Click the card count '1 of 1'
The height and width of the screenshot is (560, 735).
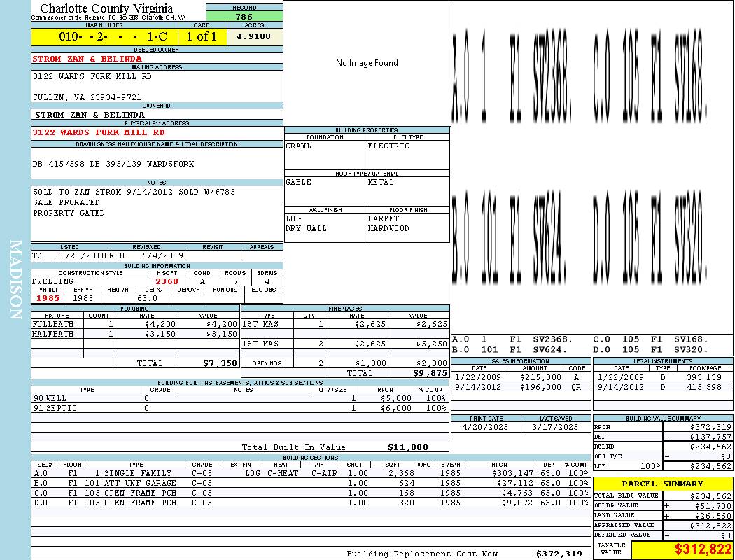point(202,36)
